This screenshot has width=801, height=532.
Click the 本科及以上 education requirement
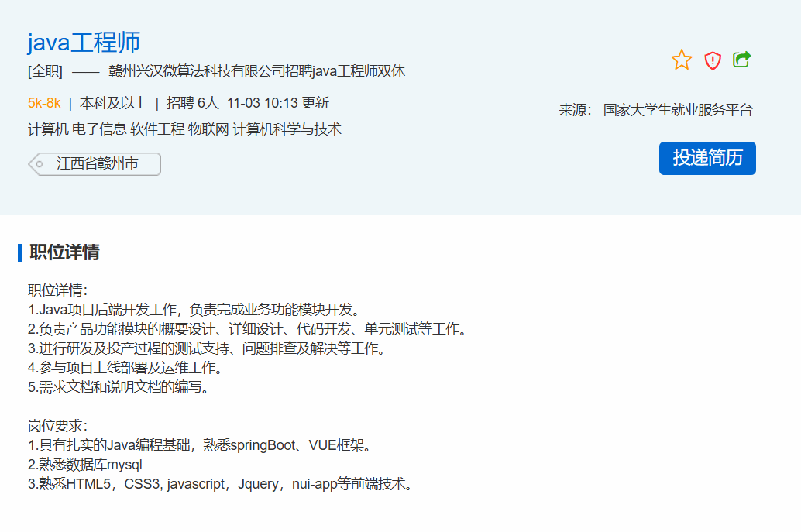pyautogui.click(x=114, y=103)
